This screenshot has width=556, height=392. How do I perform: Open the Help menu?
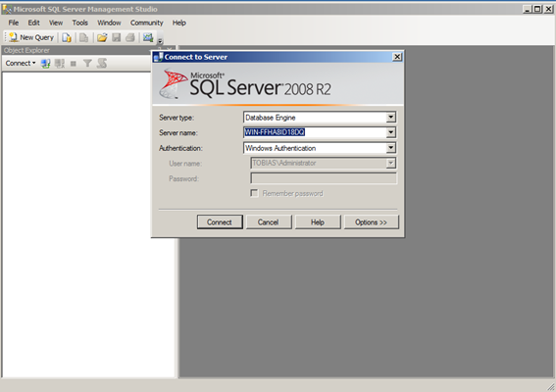(x=179, y=23)
